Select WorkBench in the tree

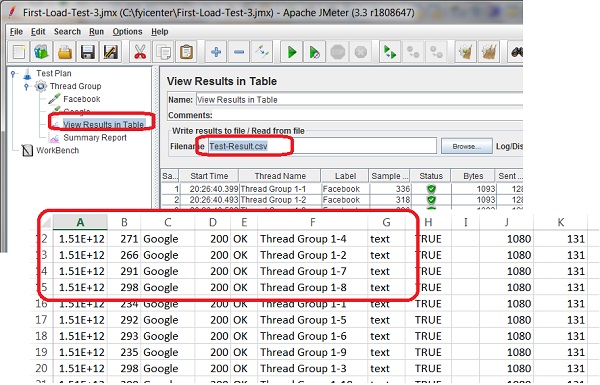click(57, 150)
